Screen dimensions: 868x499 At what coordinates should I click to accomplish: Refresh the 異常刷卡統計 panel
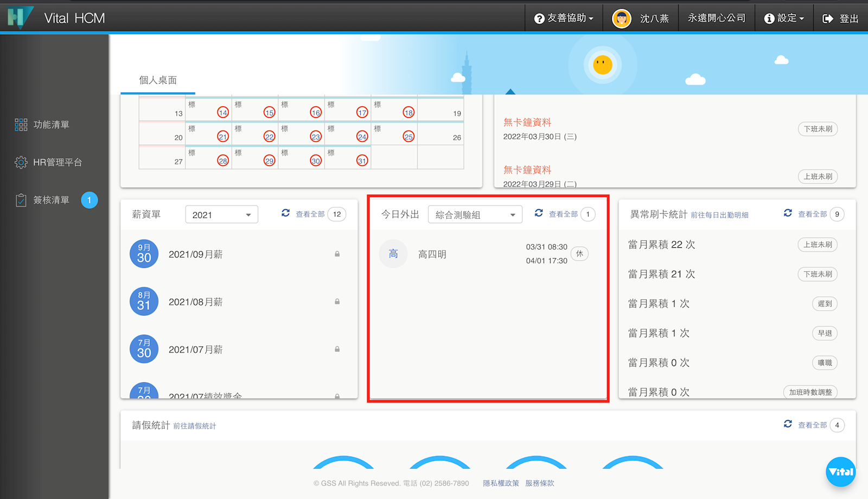pyautogui.click(x=788, y=213)
